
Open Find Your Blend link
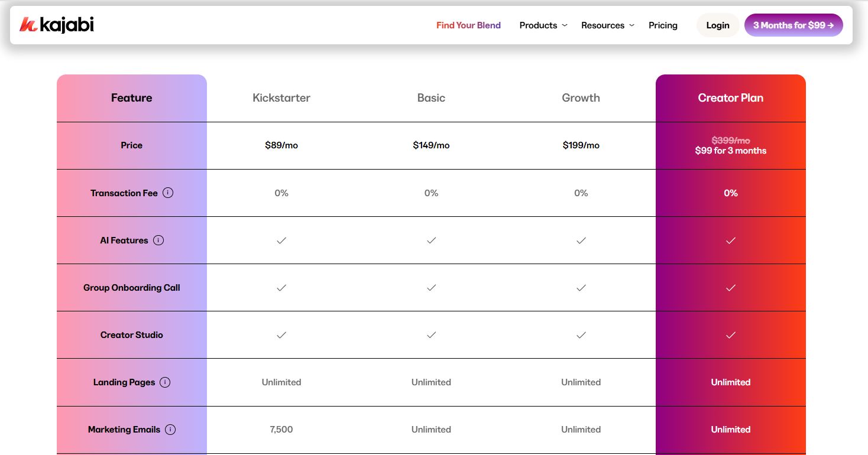pyautogui.click(x=468, y=25)
